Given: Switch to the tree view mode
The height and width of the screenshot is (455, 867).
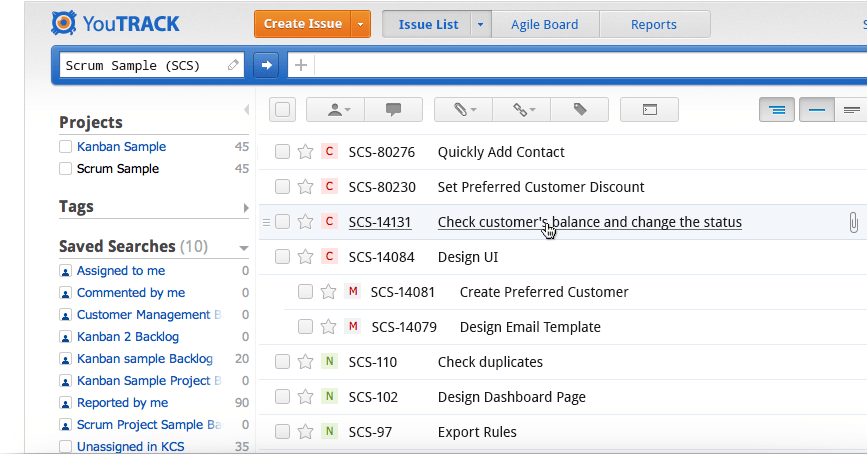Looking at the screenshot, I should [777, 110].
